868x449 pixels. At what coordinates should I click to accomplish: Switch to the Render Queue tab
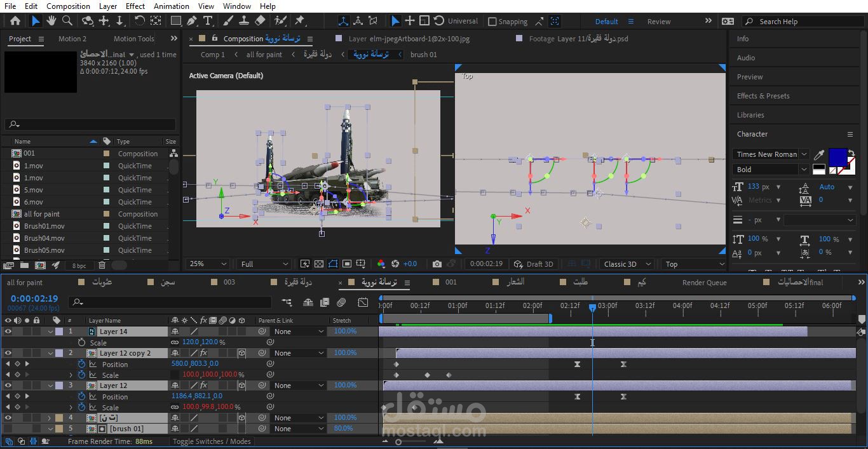pos(704,283)
